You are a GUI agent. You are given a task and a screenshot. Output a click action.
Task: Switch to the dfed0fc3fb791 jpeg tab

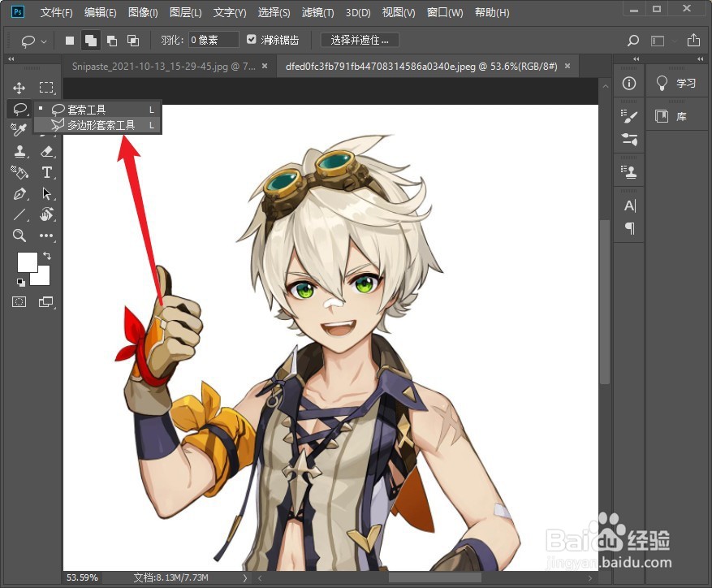click(421, 67)
